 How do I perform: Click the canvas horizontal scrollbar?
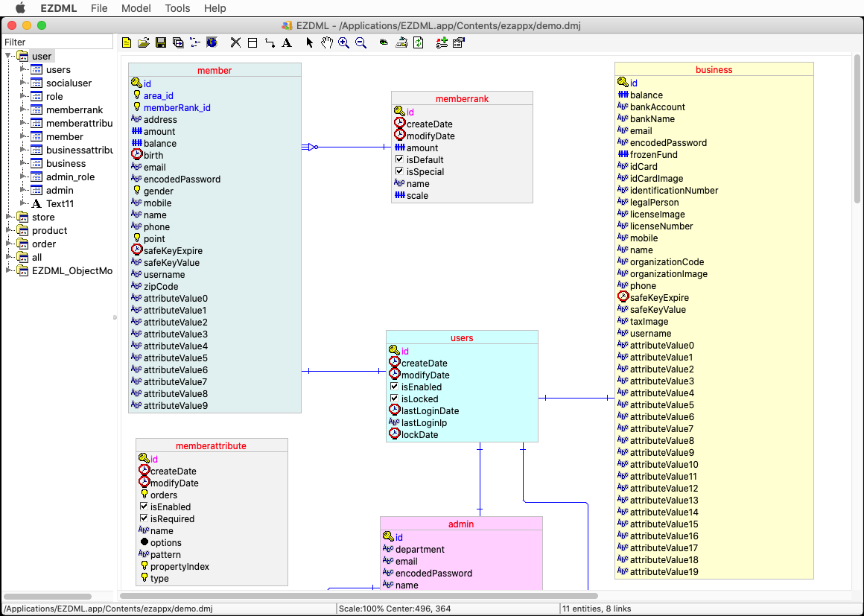[359, 596]
